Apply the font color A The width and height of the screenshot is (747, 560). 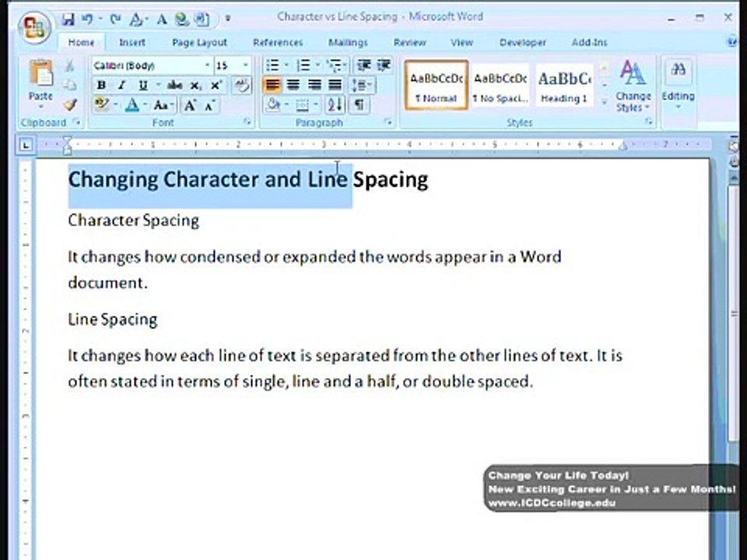(x=132, y=105)
